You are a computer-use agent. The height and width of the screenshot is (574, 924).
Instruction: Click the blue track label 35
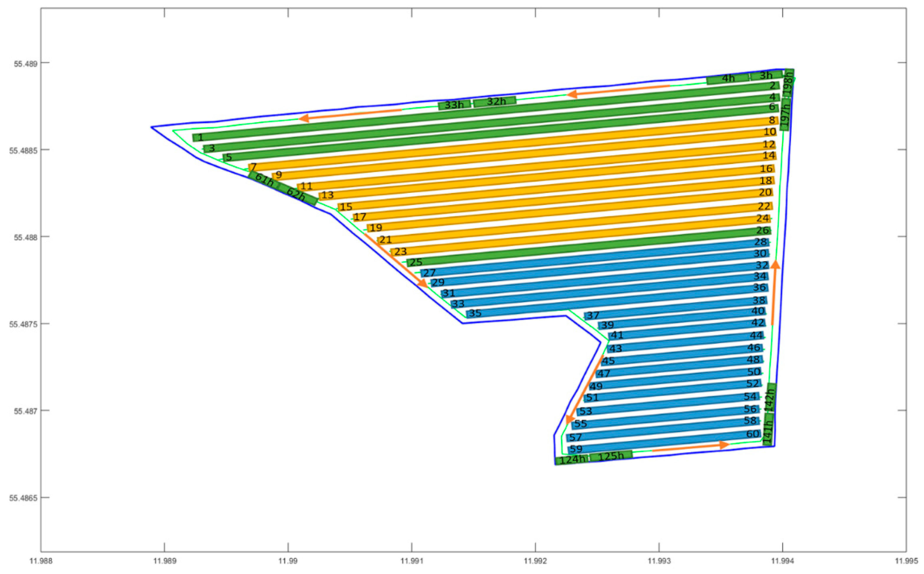coord(475,313)
